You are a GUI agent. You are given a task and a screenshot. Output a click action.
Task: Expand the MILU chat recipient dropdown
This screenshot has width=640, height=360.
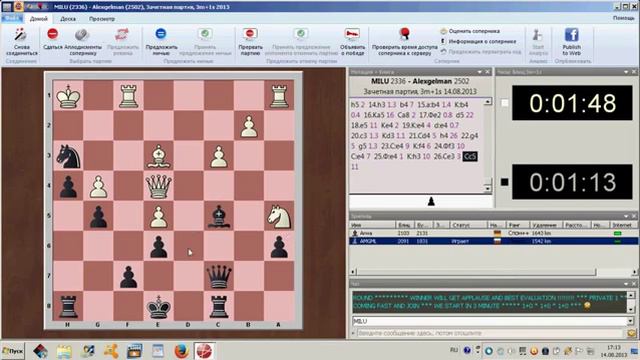coord(632,321)
